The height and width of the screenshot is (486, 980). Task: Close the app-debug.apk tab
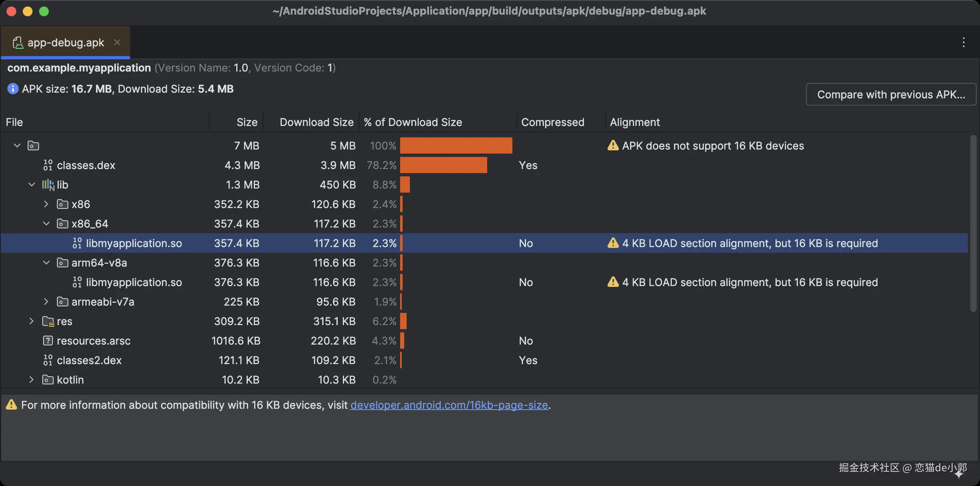(117, 42)
